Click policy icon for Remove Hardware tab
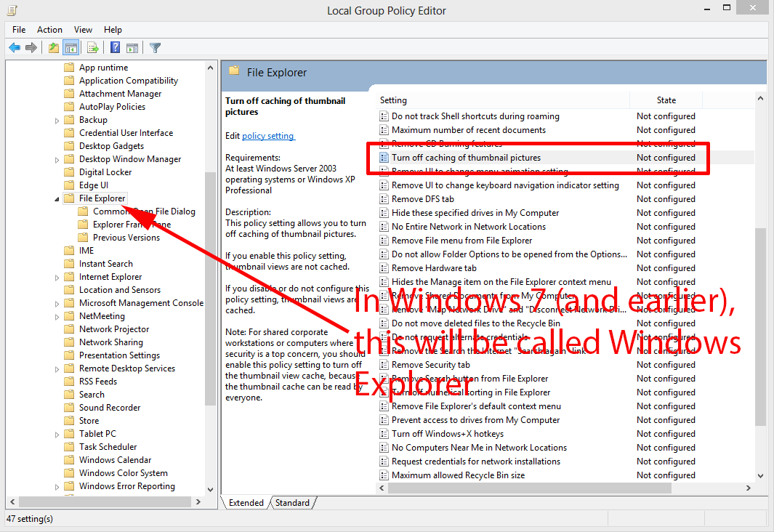The height and width of the screenshot is (532, 774). (x=384, y=268)
